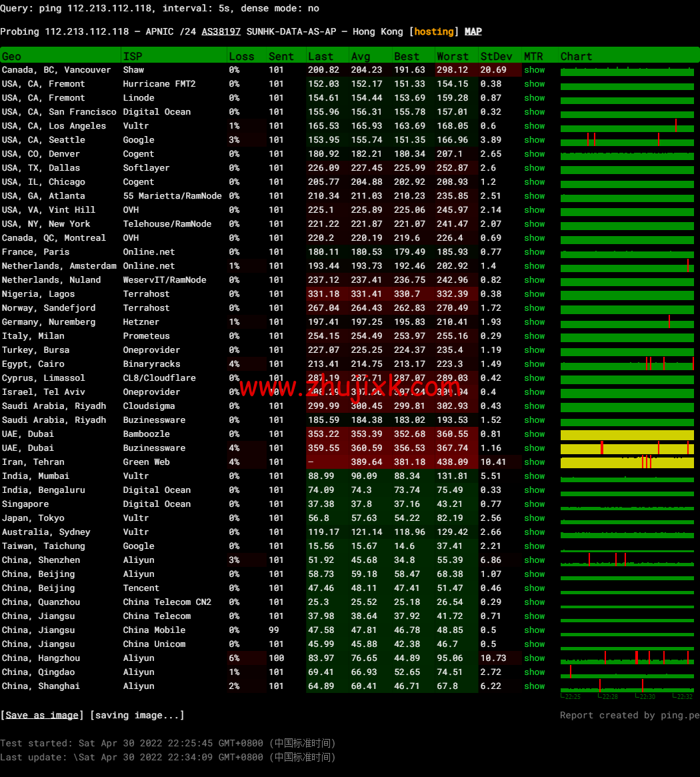Show MTR for Nigeria, Lagos row
This screenshot has width=700, height=777.
[534, 294]
